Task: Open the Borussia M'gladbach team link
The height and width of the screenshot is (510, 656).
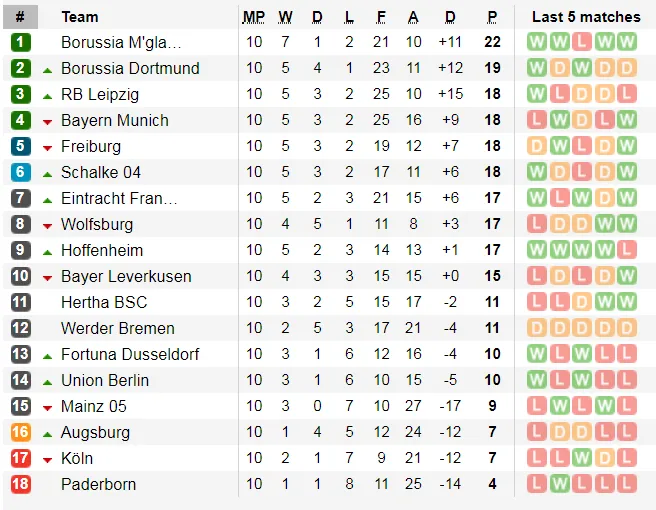Action: tap(121, 42)
